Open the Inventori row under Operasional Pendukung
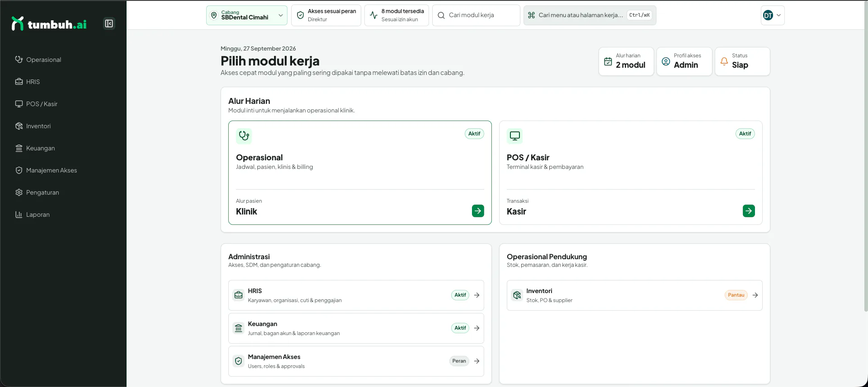Viewport: 868px width, 387px height. point(635,295)
